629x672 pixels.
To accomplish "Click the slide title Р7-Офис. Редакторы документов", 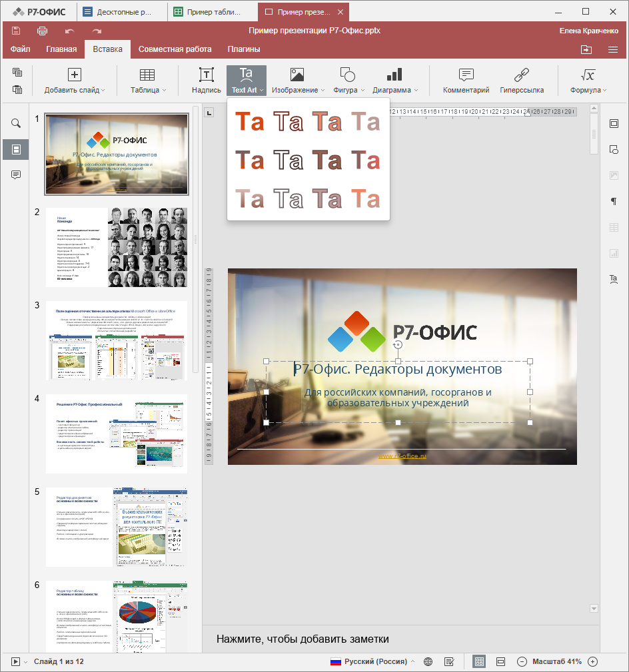I will (398, 369).
